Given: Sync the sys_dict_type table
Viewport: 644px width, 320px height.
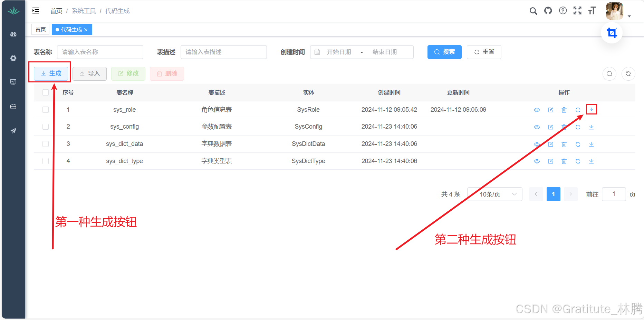Looking at the screenshot, I should 578,161.
